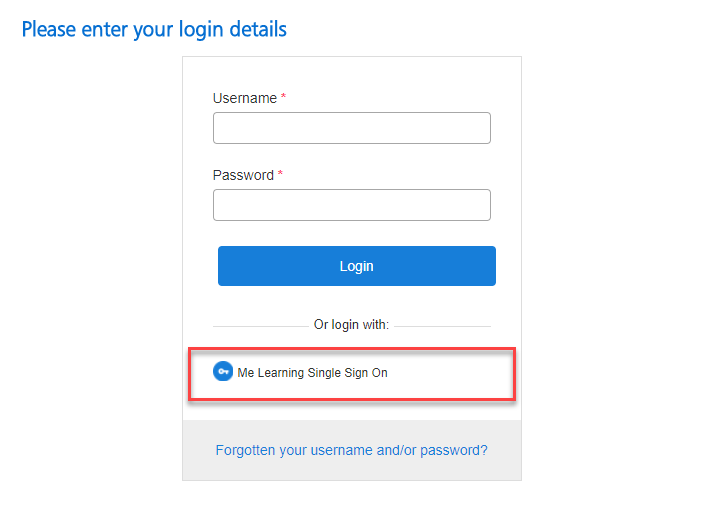706x522 pixels.
Task: Focus the Username input field
Action: [352, 128]
